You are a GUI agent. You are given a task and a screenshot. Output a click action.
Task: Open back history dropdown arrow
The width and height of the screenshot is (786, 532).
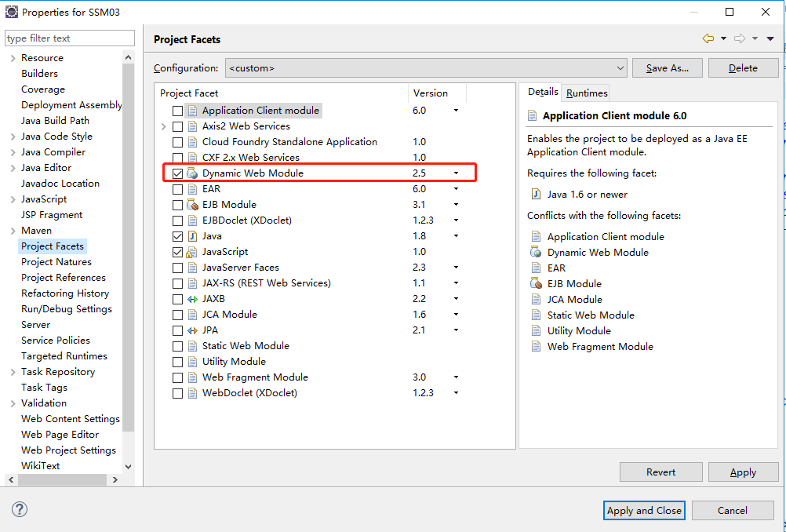(x=723, y=38)
